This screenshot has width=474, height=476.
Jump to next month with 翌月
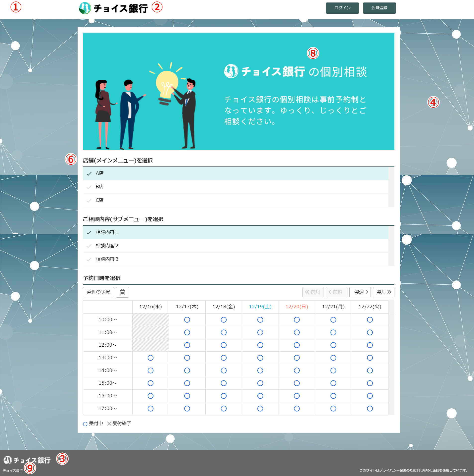[383, 292]
